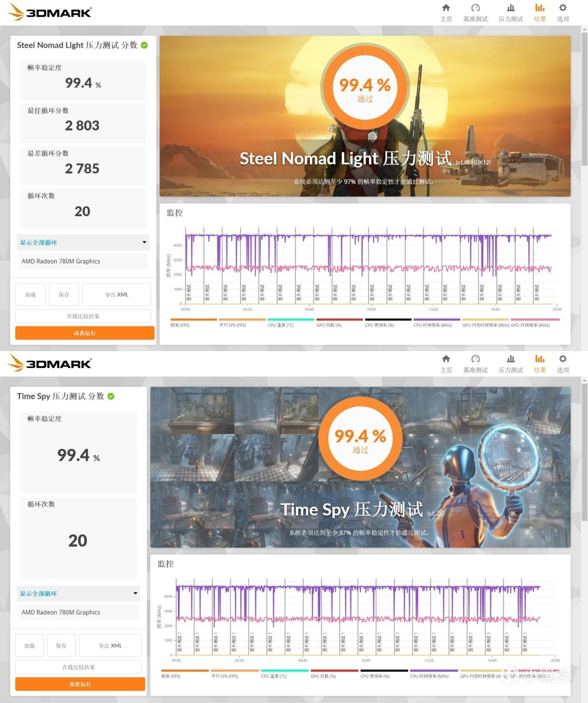This screenshot has width=588, height=703.
Task: Switch to 基准测试 tab in the Time Spy window
Action: [475, 363]
